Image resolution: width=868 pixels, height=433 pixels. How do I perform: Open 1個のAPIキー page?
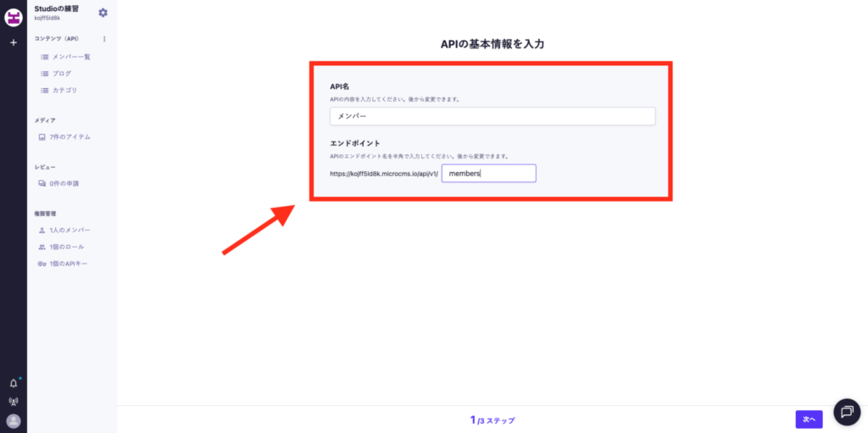pyautogui.click(x=68, y=264)
